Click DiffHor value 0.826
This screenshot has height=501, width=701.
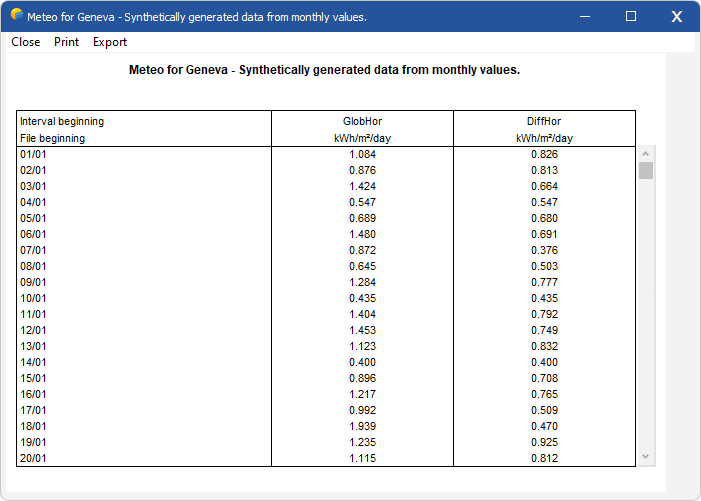(x=544, y=154)
